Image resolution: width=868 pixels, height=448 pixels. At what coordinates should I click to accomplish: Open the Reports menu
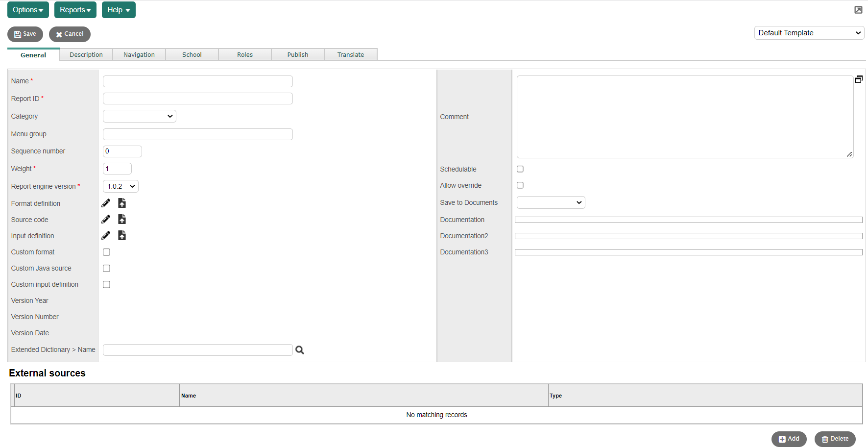pyautogui.click(x=75, y=9)
